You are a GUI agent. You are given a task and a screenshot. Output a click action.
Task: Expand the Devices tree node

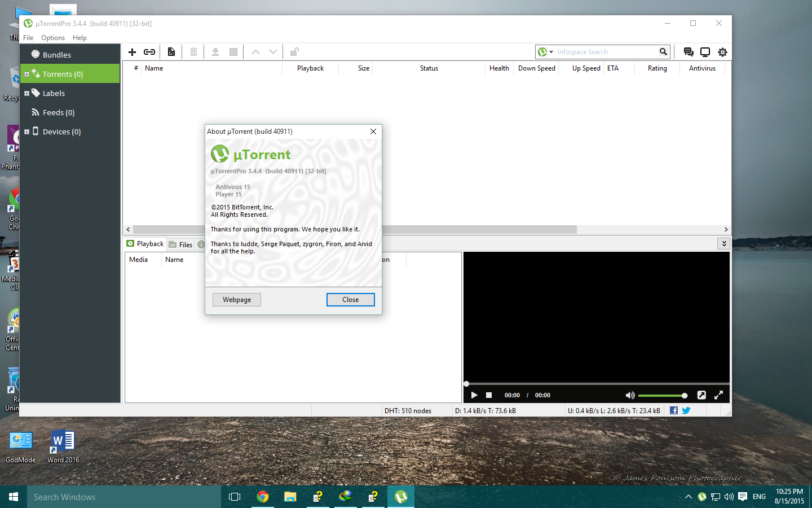pyautogui.click(x=27, y=132)
